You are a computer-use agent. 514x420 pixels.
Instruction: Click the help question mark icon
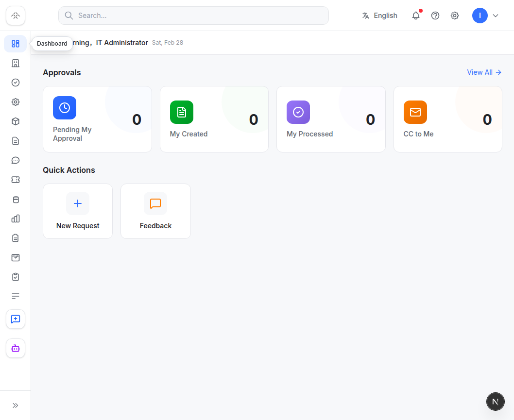[435, 16]
